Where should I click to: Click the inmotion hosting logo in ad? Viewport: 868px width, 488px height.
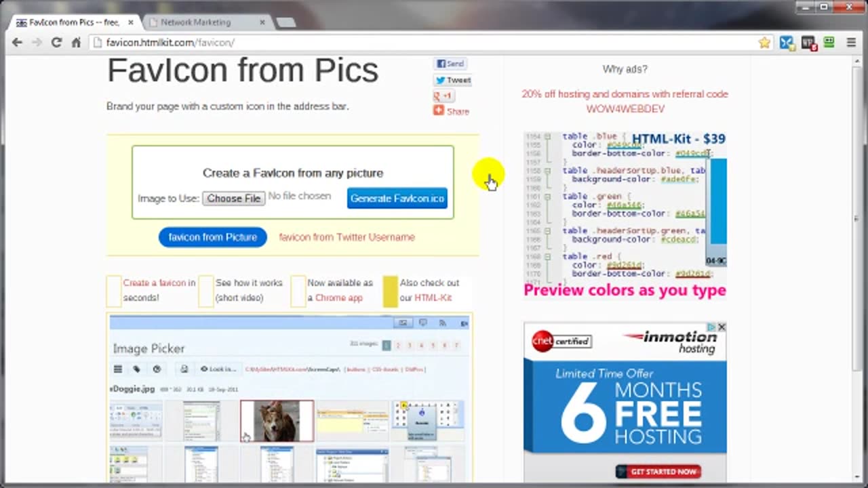pyautogui.click(x=669, y=341)
